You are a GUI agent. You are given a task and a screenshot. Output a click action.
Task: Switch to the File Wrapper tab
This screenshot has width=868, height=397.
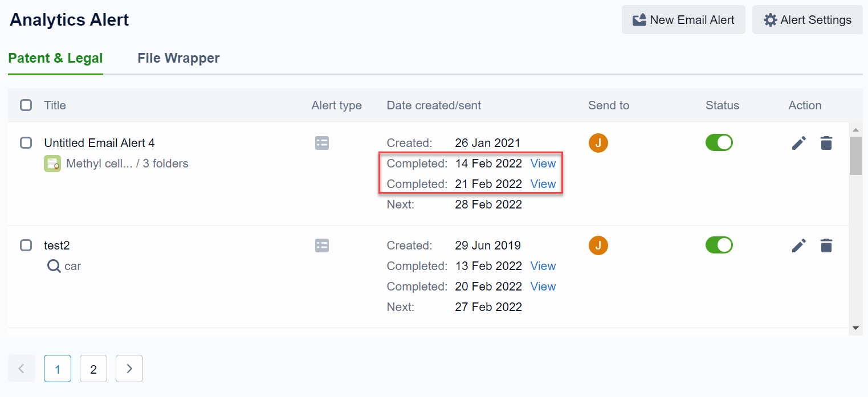coord(178,58)
